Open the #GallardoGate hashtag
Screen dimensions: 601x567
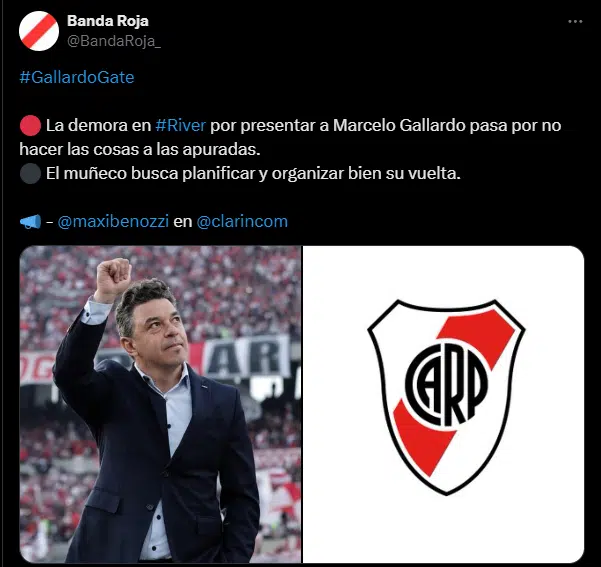77,77
